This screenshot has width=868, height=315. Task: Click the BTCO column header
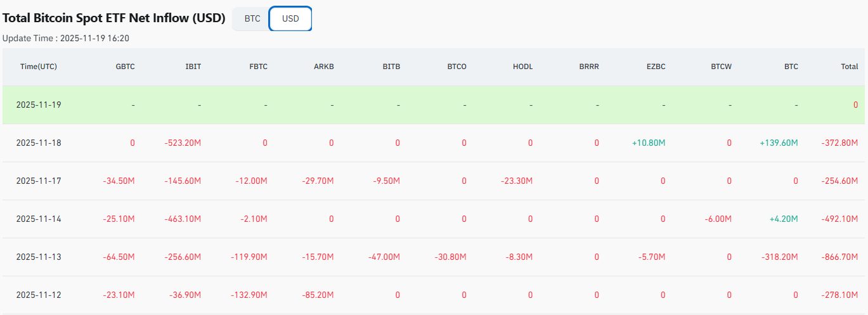457,67
